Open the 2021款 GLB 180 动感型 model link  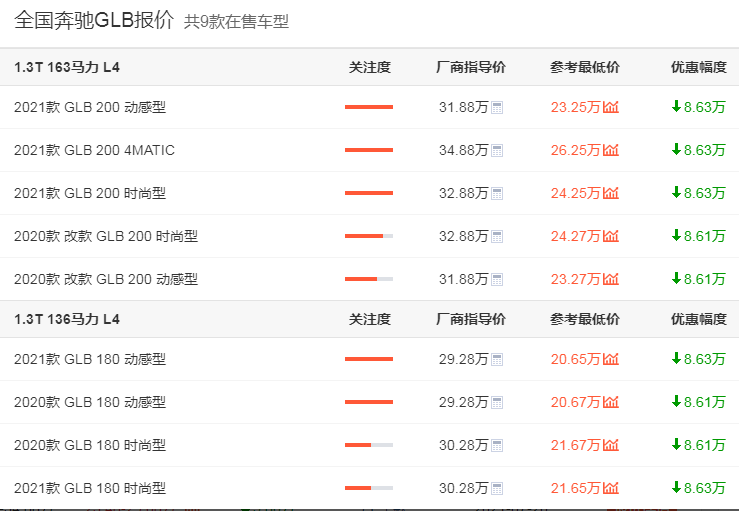coord(90,359)
